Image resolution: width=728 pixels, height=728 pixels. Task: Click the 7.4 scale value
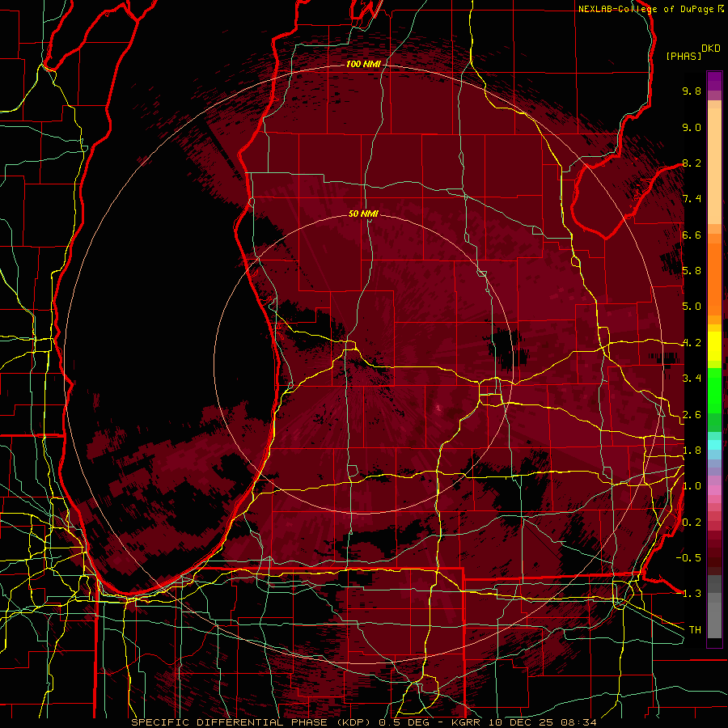point(692,199)
